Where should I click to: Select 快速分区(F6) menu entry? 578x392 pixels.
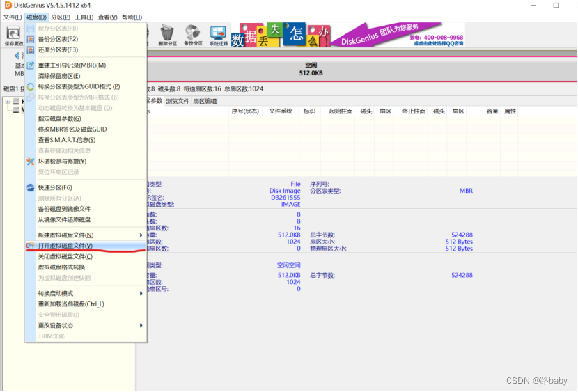click(86, 187)
